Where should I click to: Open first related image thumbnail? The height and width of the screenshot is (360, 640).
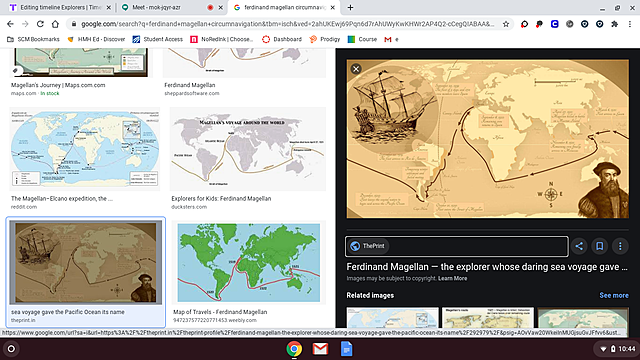392,318
